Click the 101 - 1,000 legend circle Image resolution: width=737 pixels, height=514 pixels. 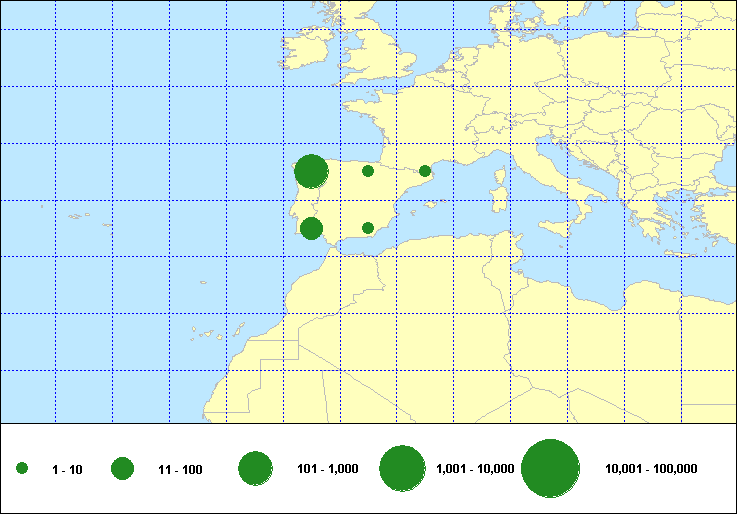255,469
